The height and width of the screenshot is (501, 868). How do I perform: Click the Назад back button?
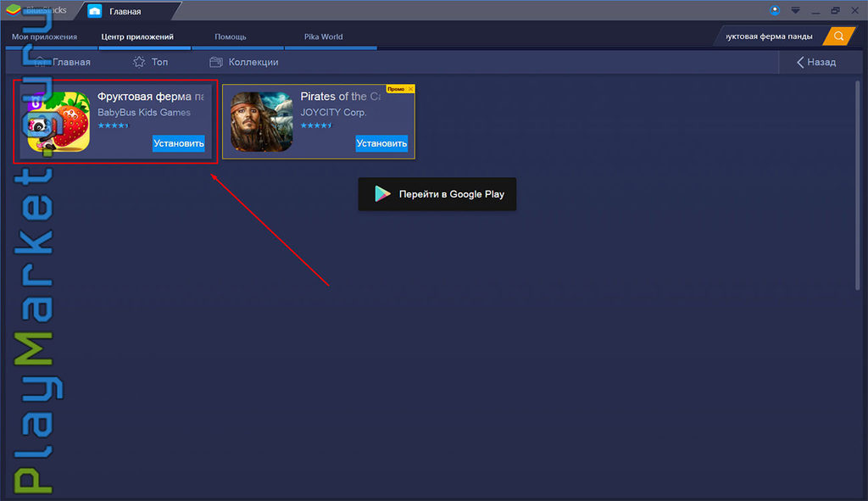pos(816,62)
